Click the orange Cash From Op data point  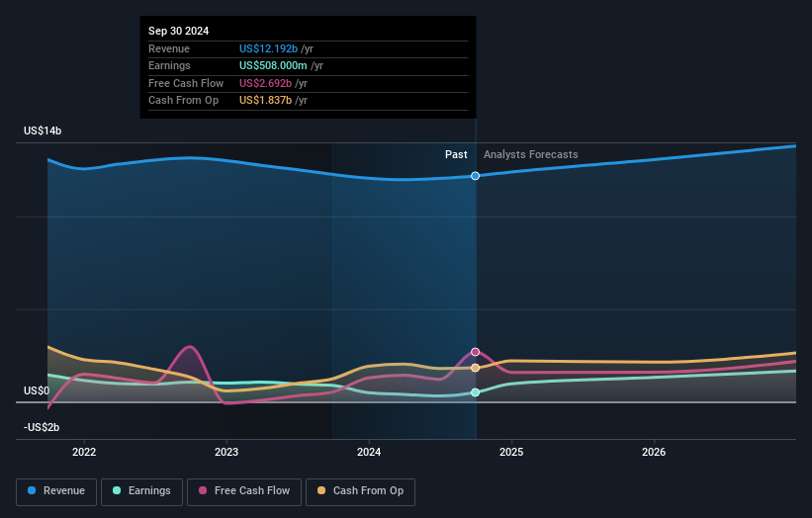[475, 368]
